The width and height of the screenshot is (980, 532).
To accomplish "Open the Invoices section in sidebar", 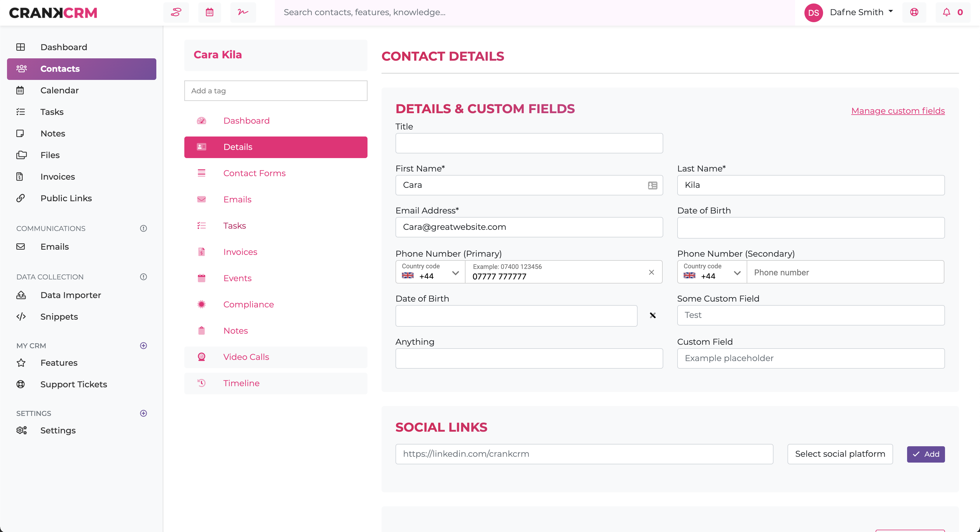I will click(57, 176).
